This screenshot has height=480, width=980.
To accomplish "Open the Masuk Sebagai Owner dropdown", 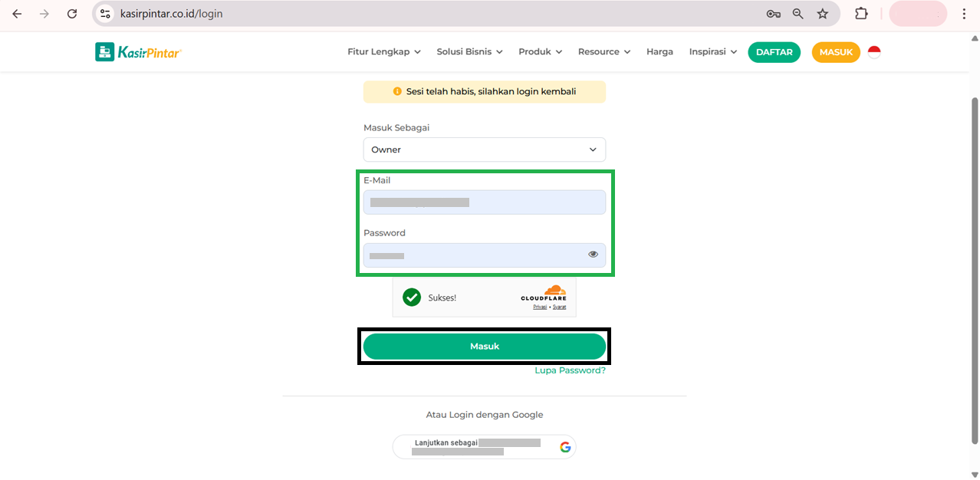I will [484, 150].
